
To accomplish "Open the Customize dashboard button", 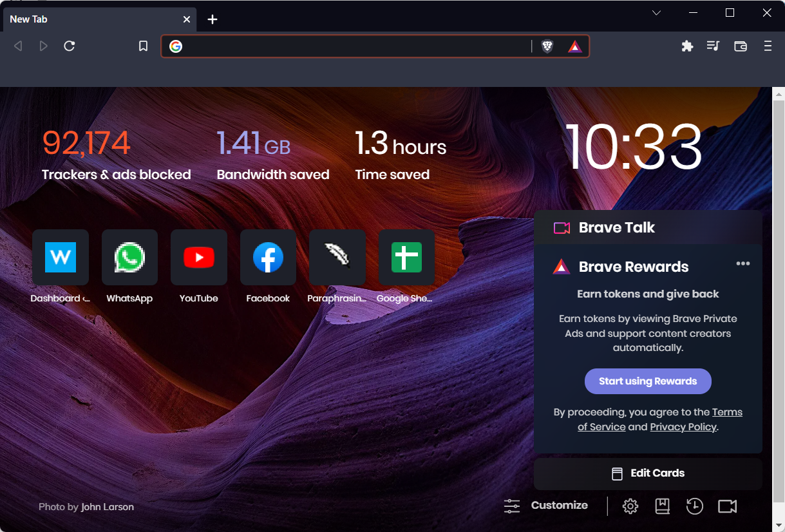I will pyautogui.click(x=546, y=506).
